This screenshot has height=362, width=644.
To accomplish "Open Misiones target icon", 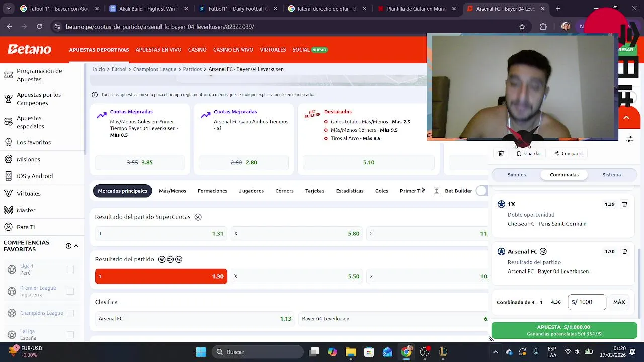I will 8,159.
